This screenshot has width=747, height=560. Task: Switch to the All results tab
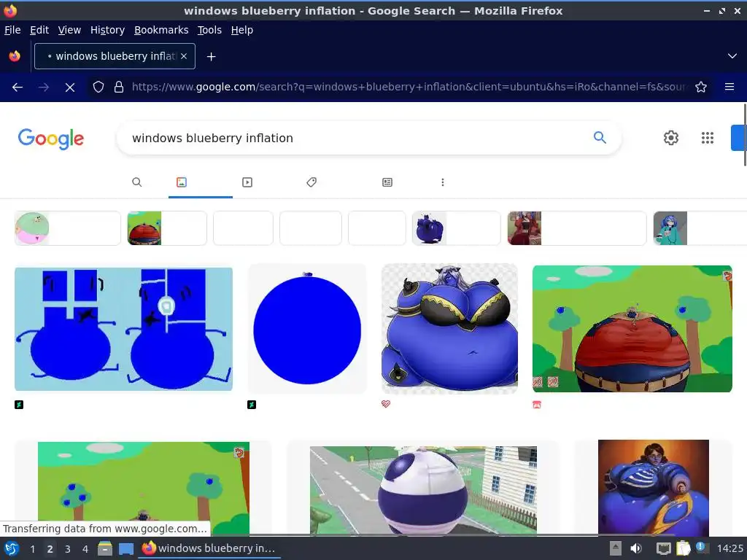[x=136, y=182]
